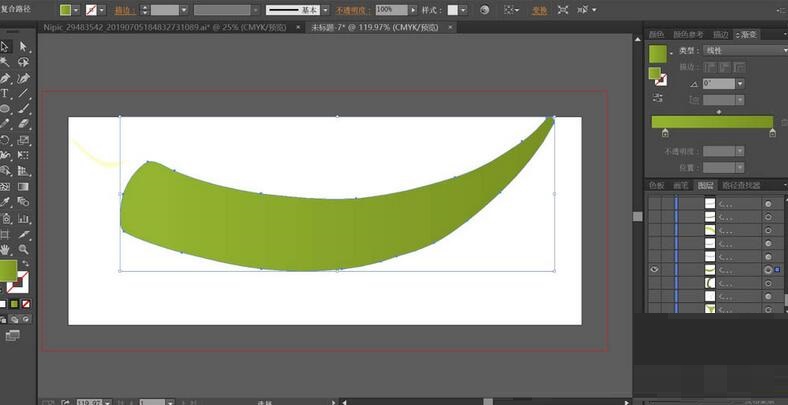The height and width of the screenshot is (405, 788).
Task: Click the left gradient color stop
Action: (665, 133)
